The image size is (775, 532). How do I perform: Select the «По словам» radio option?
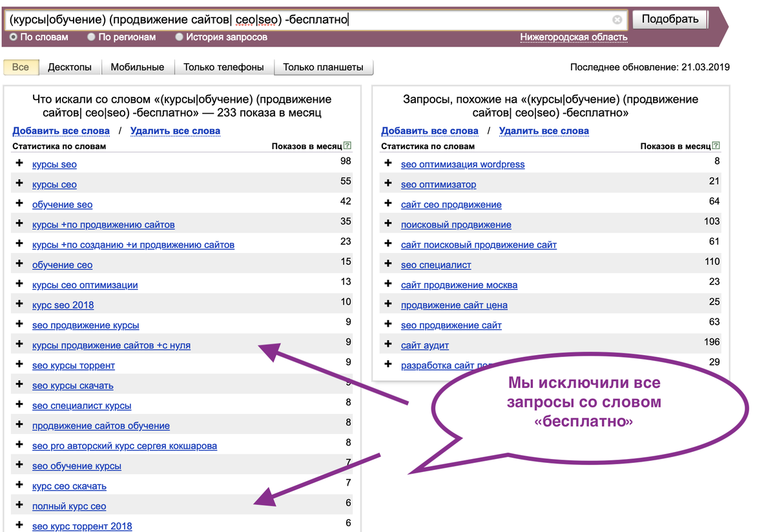13,37
